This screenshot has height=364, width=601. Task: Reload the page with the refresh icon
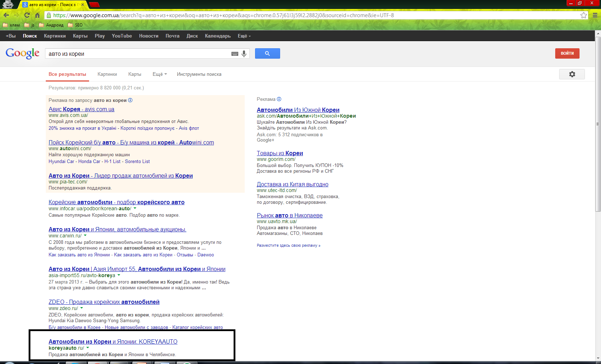[x=27, y=15]
